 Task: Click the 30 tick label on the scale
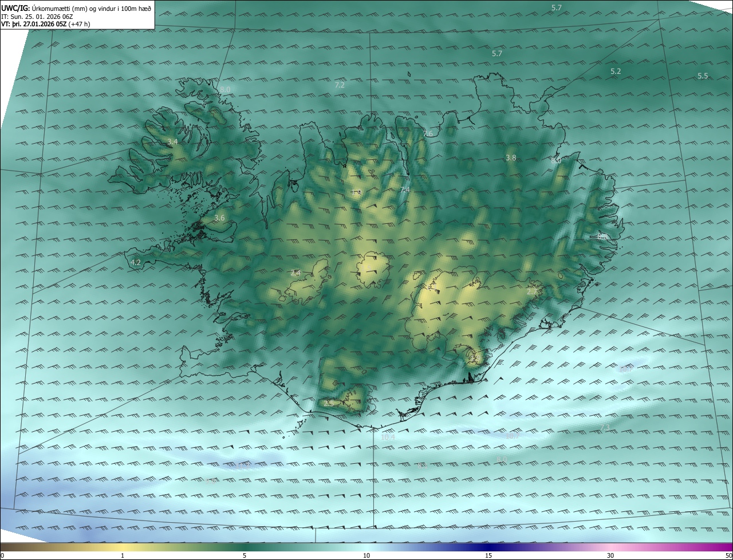click(x=610, y=555)
